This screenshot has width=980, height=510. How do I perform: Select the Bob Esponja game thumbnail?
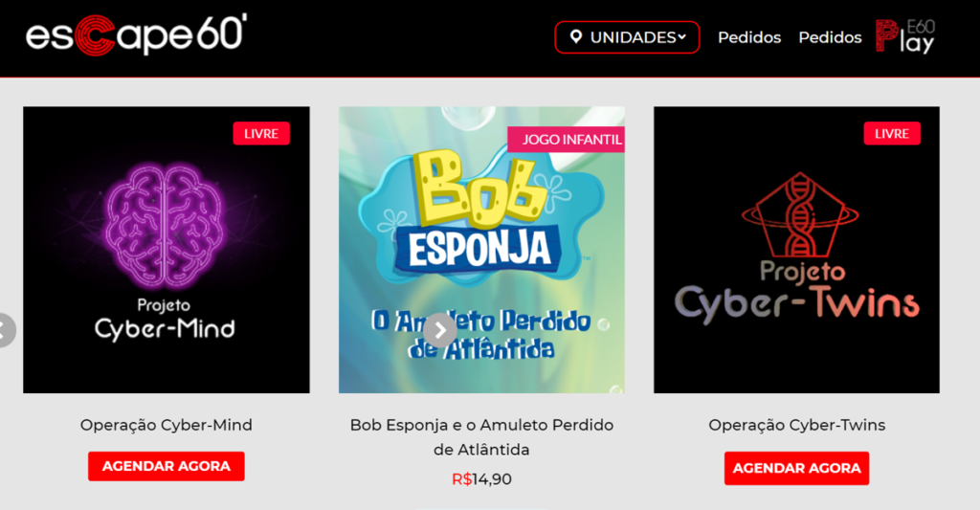tap(482, 250)
